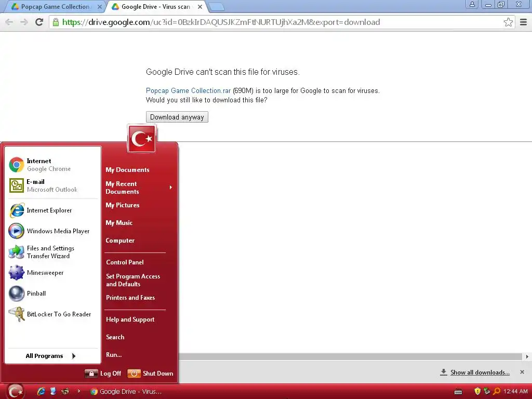
Task: Expand hidden quick launch items chevron
Action: tap(79, 391)
